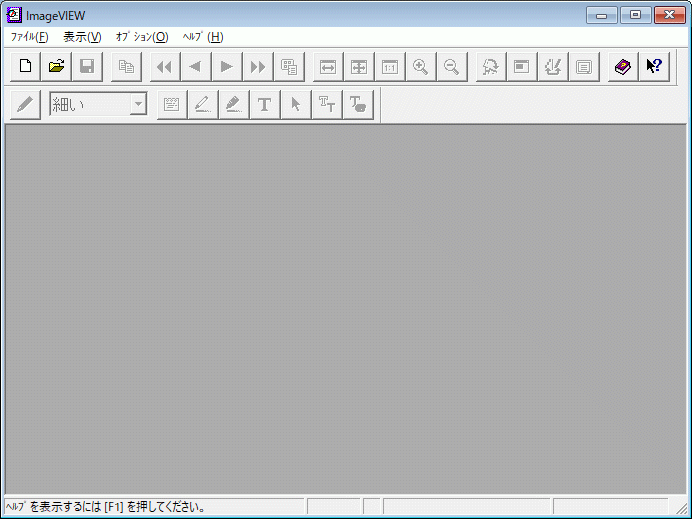
Task: Open the line thickness 細い dropdown
Action: (x=138, y=104)
